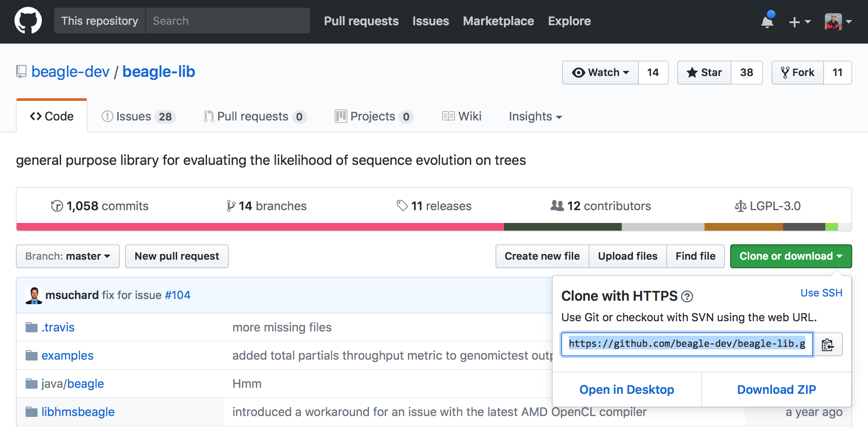The height and width of the screenshot is (428, 868).
Task: Click Open in Desktop
Action: click(627, 390)
